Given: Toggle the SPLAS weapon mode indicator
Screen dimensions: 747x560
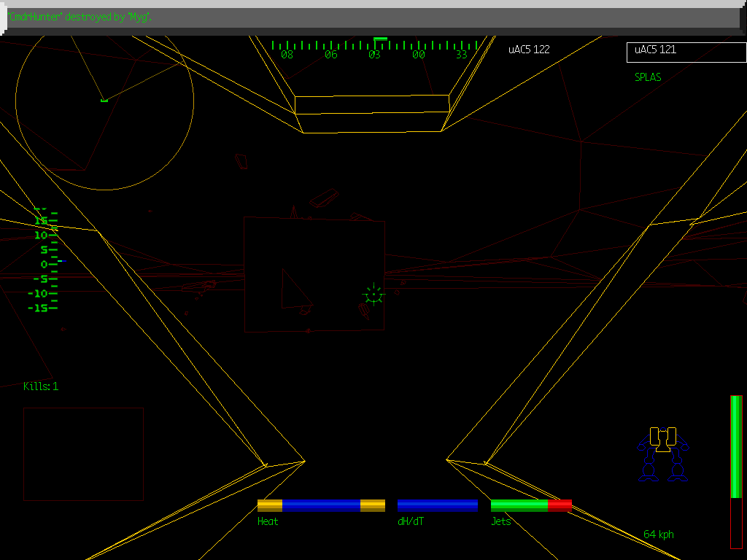Looking at the screenshot, I should pos(648,77).
